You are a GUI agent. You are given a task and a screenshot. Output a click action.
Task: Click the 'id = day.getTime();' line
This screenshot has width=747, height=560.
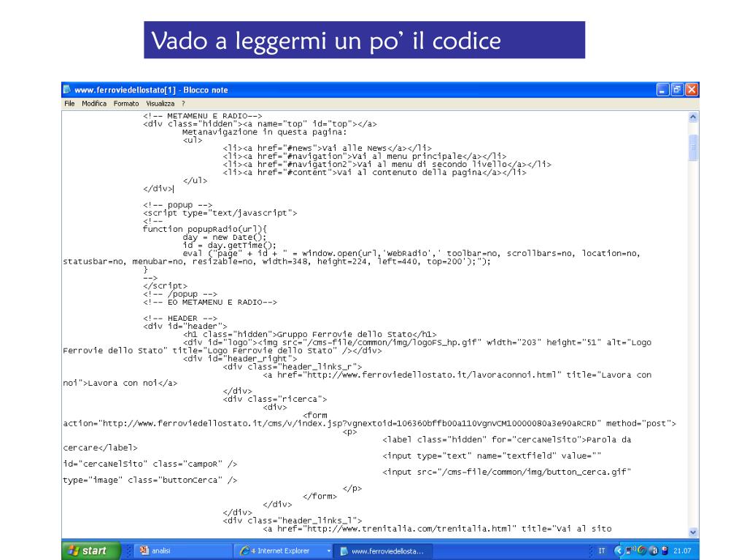[x=229, y=245]
